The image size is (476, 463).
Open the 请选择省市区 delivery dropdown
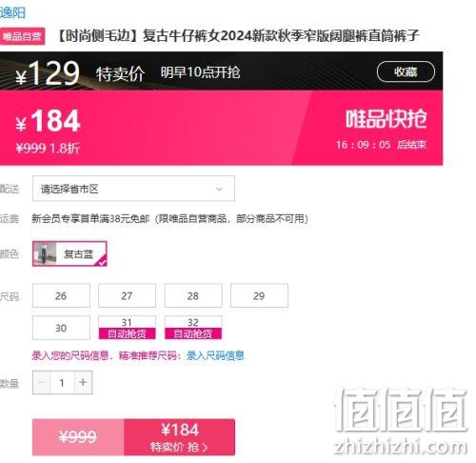(x=133, y=189)
